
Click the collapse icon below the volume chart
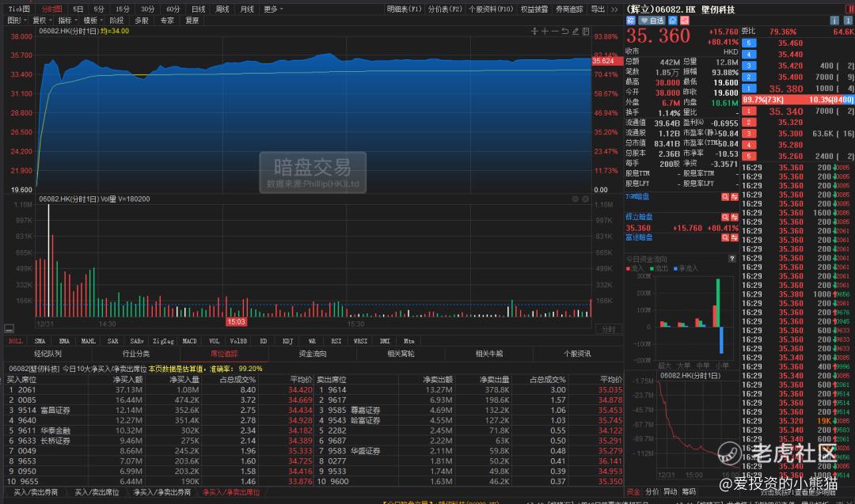[x=9, y=328]
